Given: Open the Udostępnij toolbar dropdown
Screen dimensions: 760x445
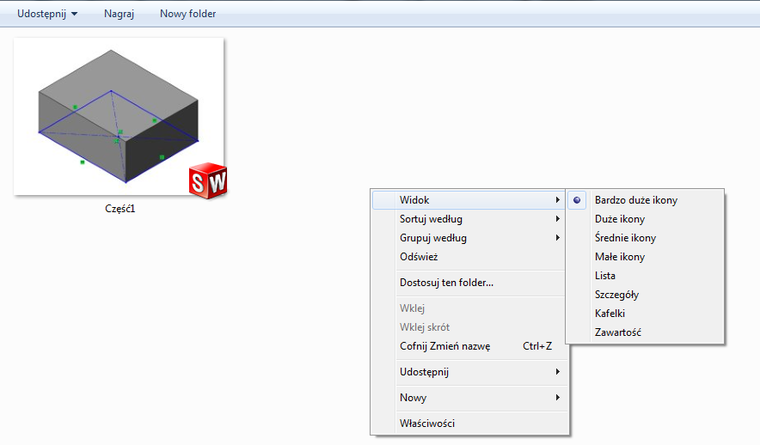Looking at the screenshot, I should (47, 14).
